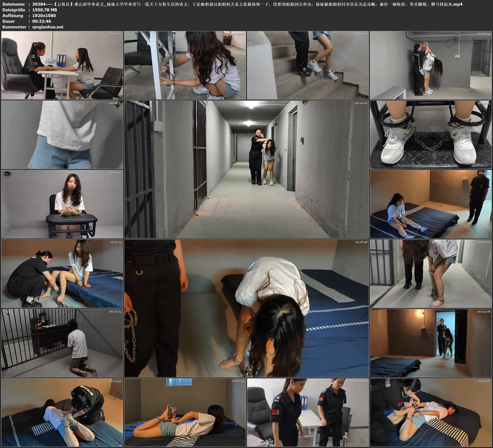This screenshot has width=493, height=448.
Task: Open the frame timestamped 00:13:47
Action: click(x=62, y=204)
